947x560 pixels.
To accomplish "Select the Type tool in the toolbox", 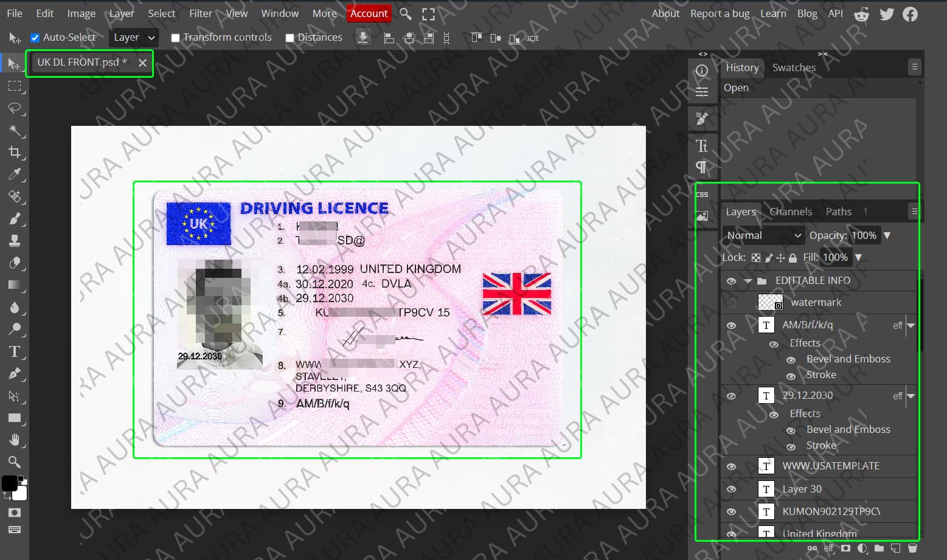I will [14, 351].
